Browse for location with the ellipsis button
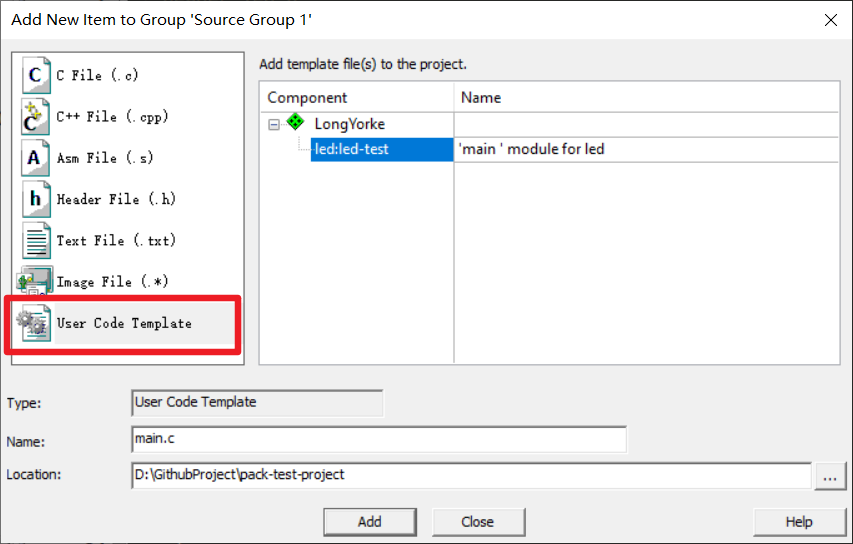The width and height of the screenshot is (853, 544). tap(829, 476)
